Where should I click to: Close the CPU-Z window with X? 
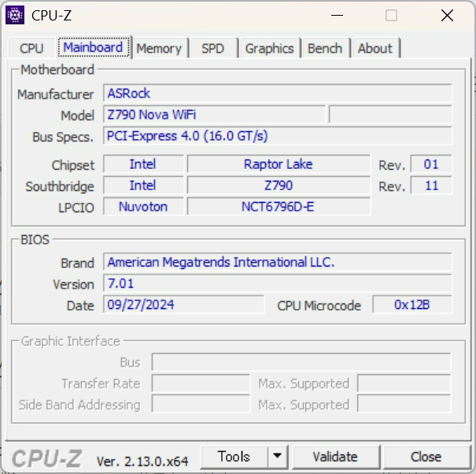pyautogui.click(x=447, y=15)
